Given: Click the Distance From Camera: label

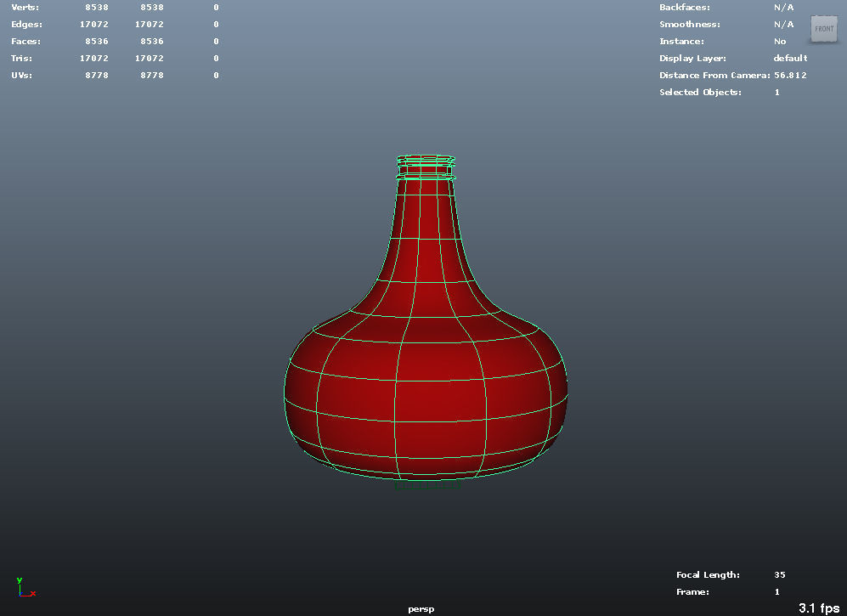Looking at the screenshot, I should 714,75.
